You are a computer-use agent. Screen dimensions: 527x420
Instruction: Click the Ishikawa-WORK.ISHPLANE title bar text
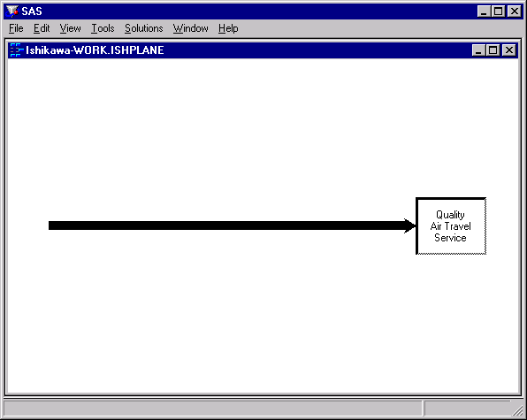tap(95, 50)
